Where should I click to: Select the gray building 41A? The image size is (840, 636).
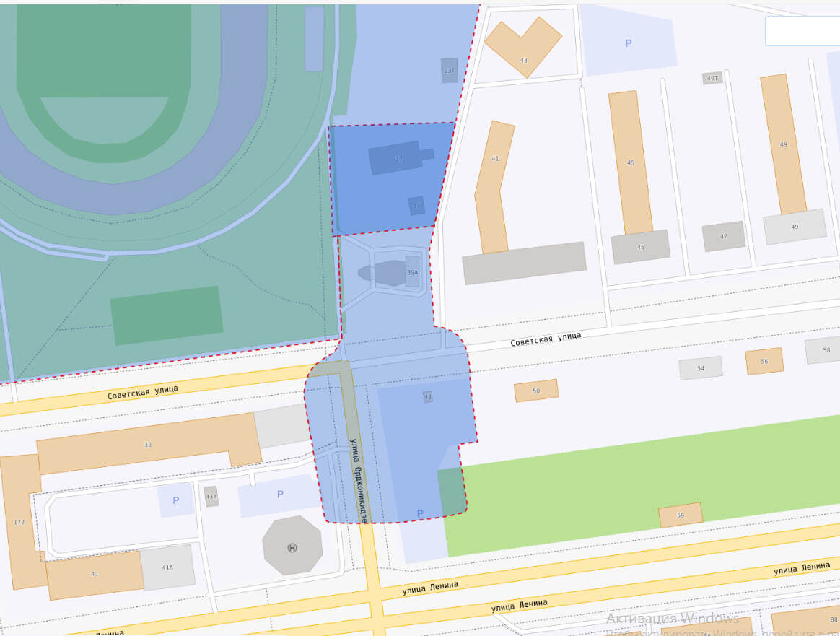(x=167, y=567)
